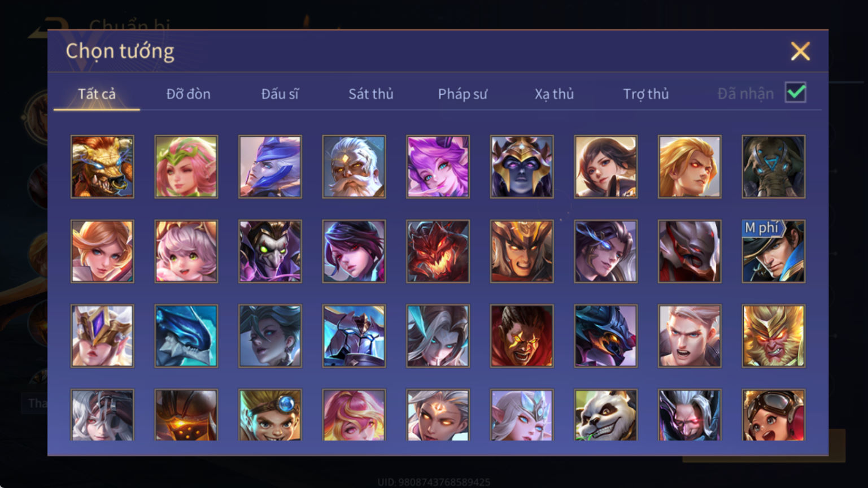This screenshot has width=868, height=488.
Task: Close the 'Chọn tướng' dialog
Action: [x=800, y=51]
